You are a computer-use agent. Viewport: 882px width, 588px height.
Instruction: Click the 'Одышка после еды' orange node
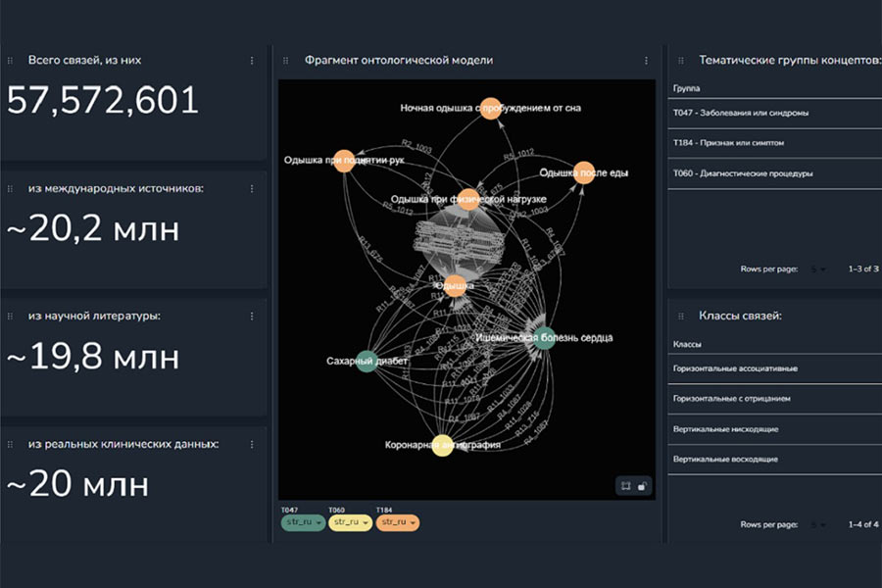coord(583,172)
